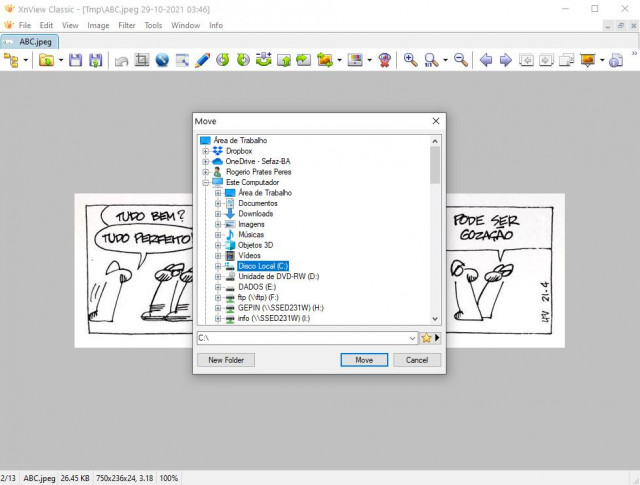
Task: Open the C:\ path combo box dropdown
Action: point(412,338)
